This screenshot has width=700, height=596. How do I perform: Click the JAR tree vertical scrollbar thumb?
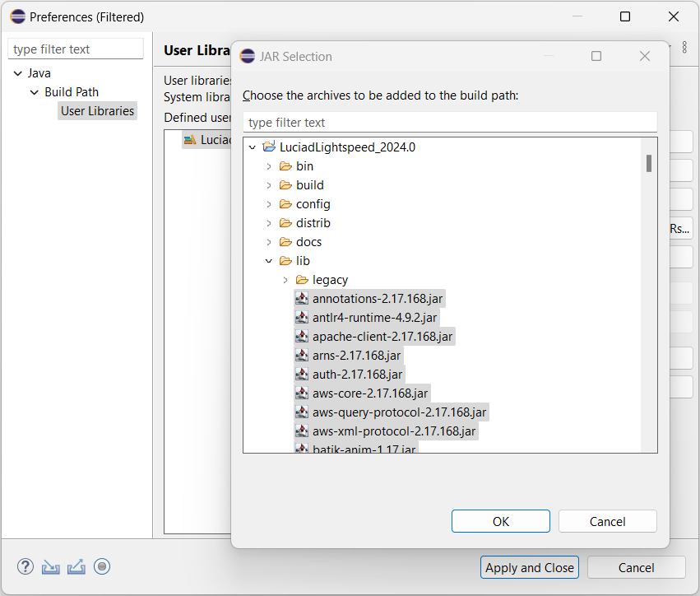pos(649,163)
